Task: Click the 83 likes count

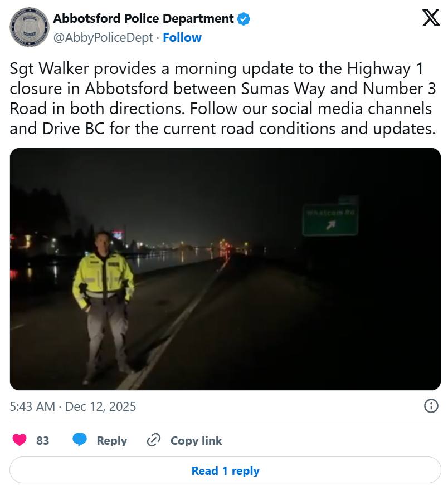Action: coord(42,440)
